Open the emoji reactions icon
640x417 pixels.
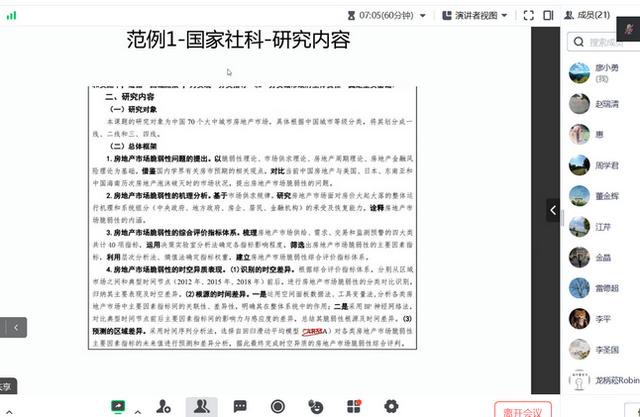(316, 406)
